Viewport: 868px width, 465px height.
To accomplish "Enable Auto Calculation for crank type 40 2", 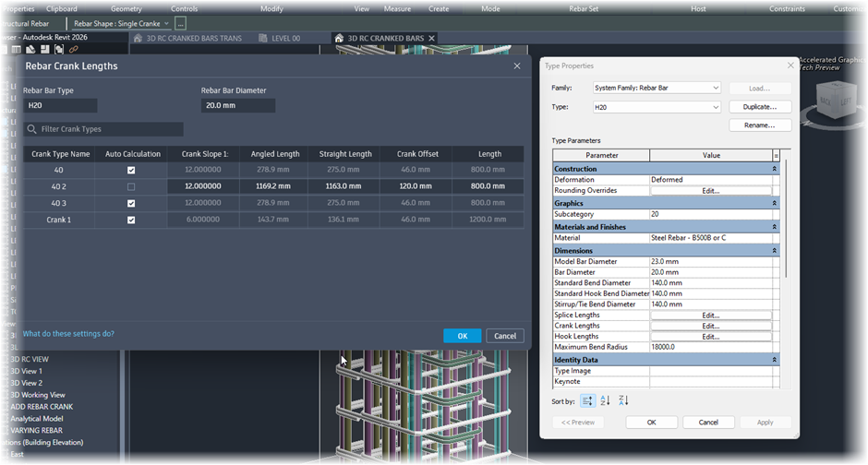I will click(131, 187).
